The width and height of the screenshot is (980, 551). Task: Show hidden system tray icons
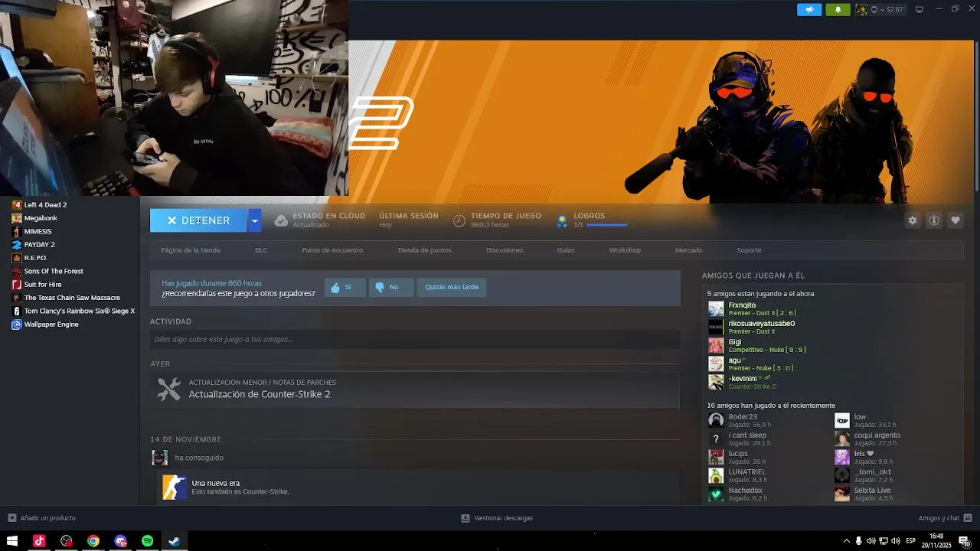(846, 541)
